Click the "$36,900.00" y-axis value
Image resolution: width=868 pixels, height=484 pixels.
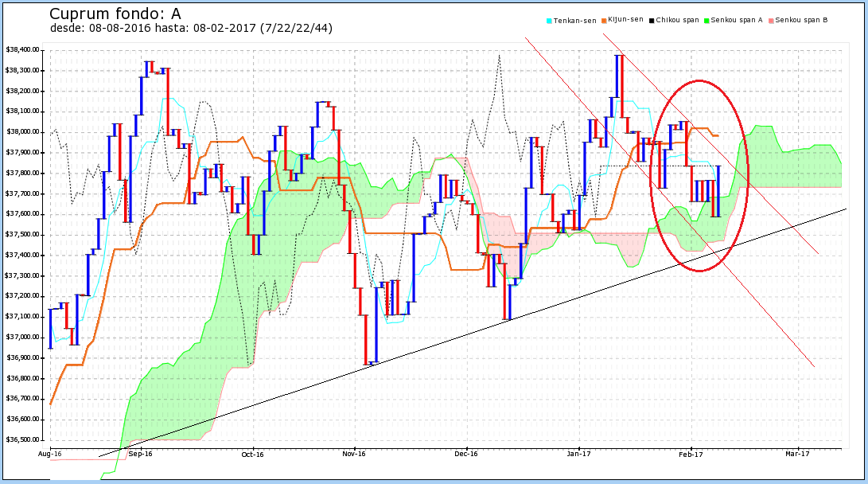(23, 357)
